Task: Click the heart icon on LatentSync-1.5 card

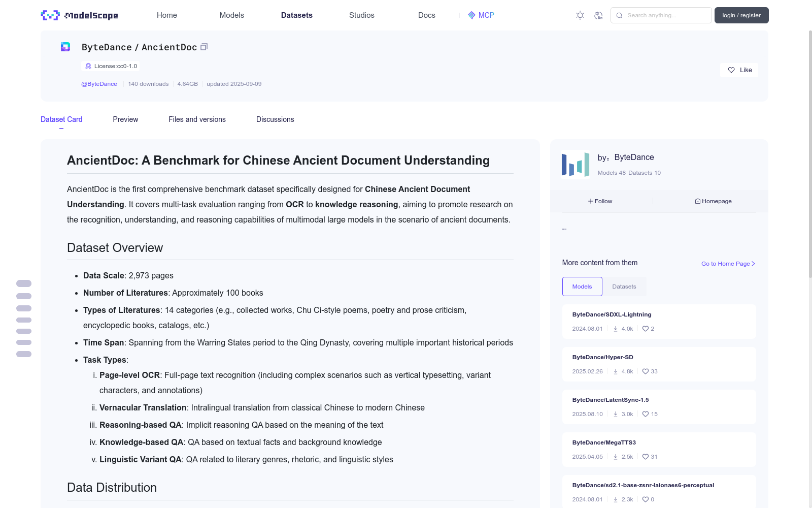Action: point(646,414)
